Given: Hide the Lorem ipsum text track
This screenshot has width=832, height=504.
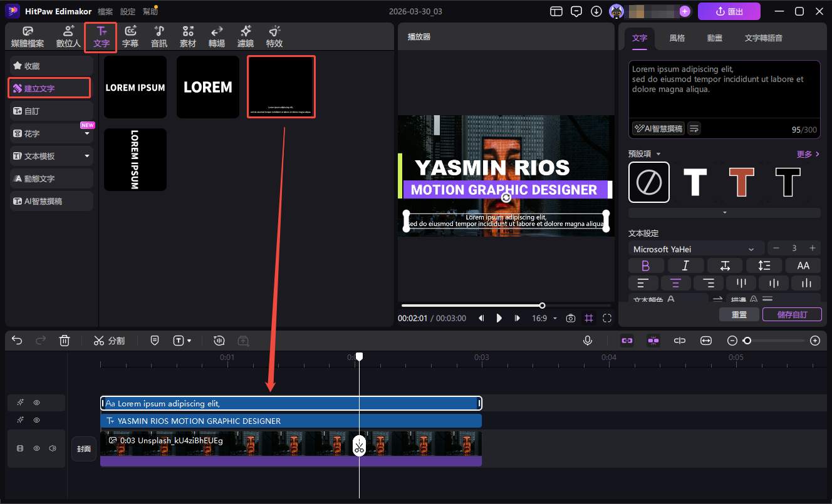Looking at the screenshot, I should [37, 403].
